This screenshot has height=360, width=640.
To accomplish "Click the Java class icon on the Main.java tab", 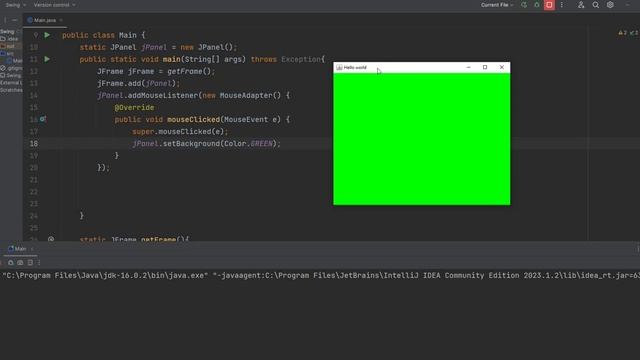I will pyautogui.click(x=30, y=20).
